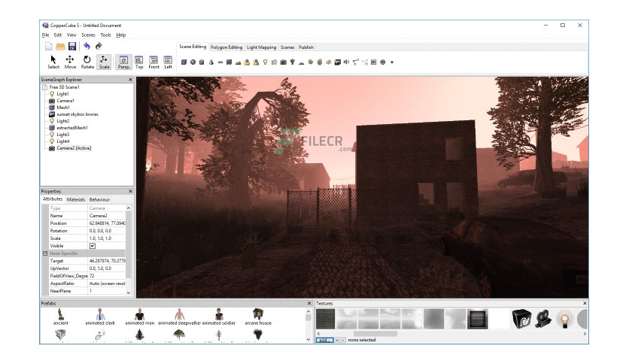The height and width of the screenshot is (364, 629).
Task: Add a skybox with the sky picture icon
Action: [x=337, y=62]
